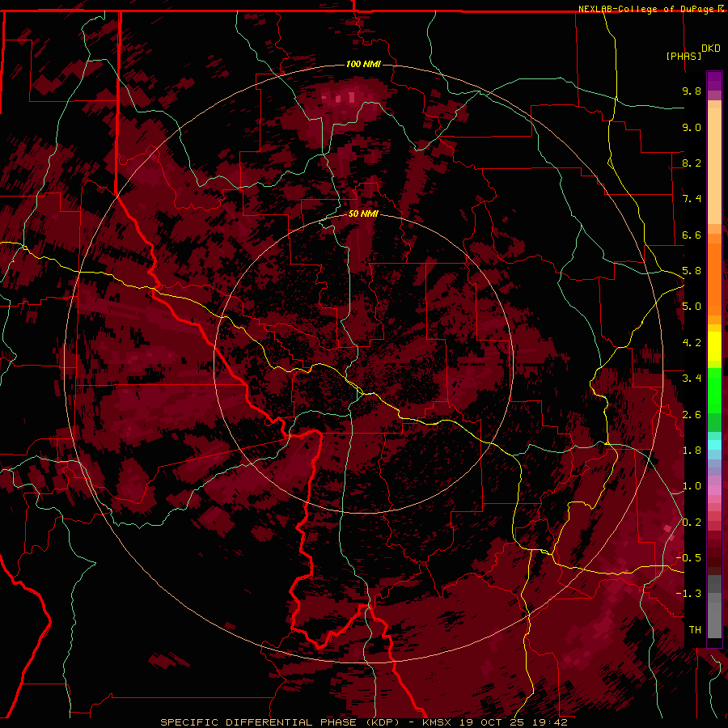The height and width of the screenshot is (728, 728).
Task: Click the TH label on the legend
Action: (695, 630)
